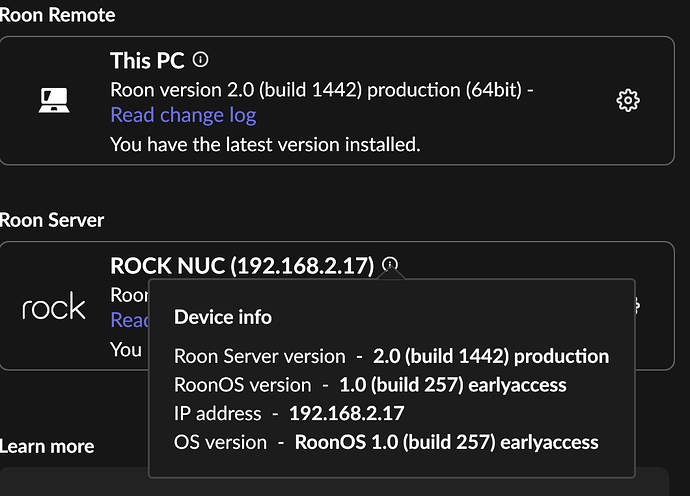Click info icon next to ROCK NUC
690x496 pixels.
pos(390,264)
